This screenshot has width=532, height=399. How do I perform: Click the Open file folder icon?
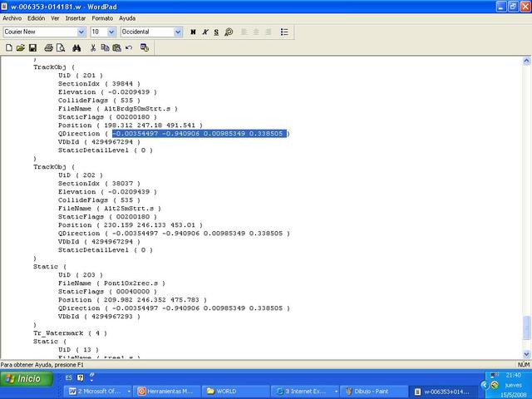pyautogui.click(x=20, y=47)
